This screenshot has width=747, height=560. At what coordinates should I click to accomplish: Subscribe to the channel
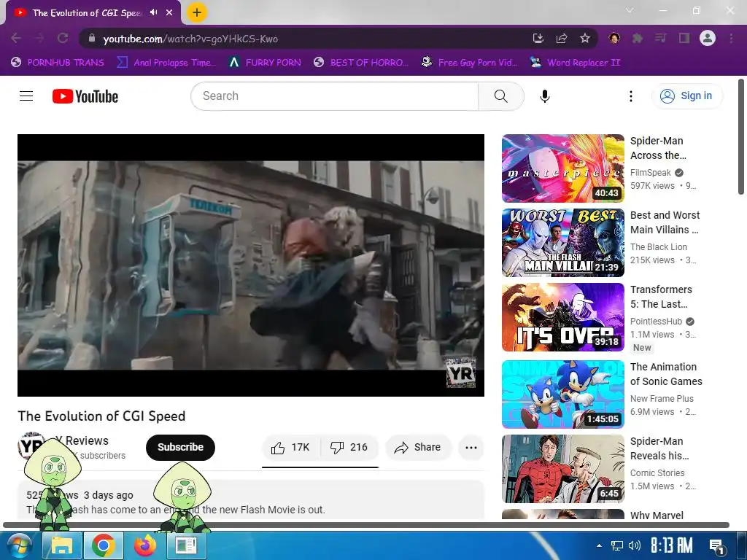(x=180, y=448)
